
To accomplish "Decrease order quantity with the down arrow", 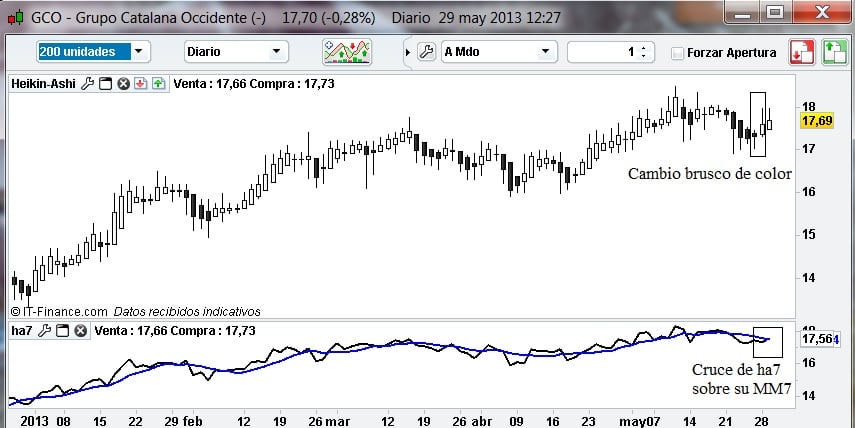I will (x=643, y=56).
